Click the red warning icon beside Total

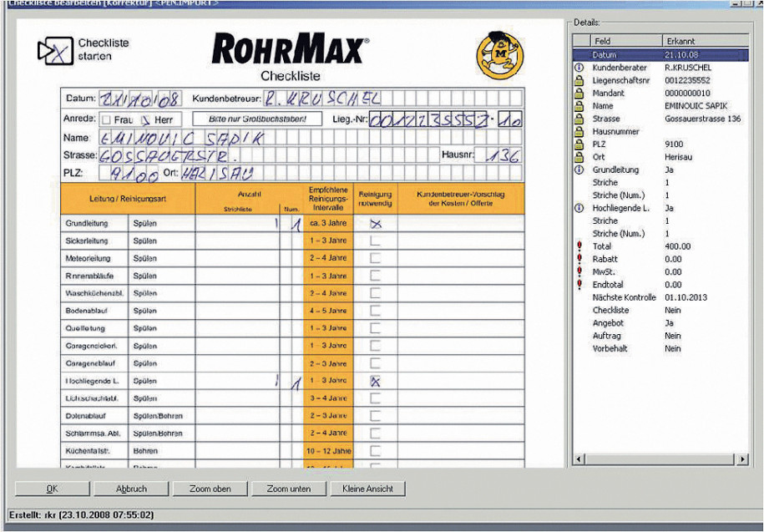pos(579,246)
